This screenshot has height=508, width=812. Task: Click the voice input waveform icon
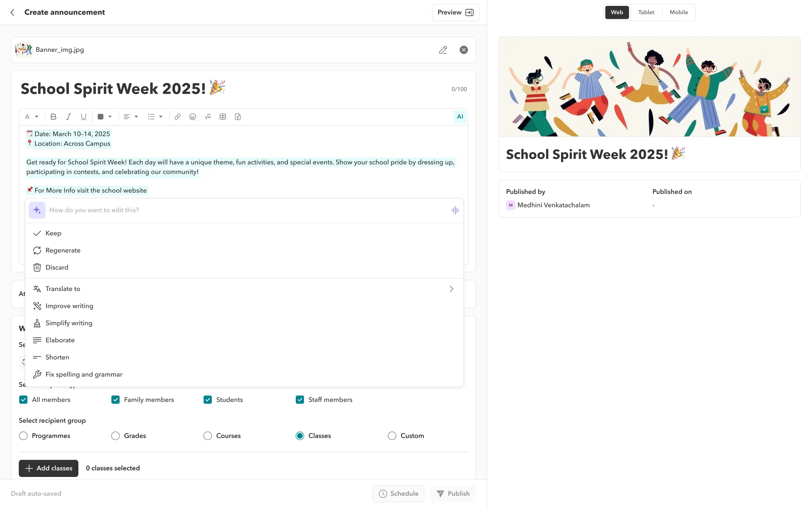pos(455,210)
